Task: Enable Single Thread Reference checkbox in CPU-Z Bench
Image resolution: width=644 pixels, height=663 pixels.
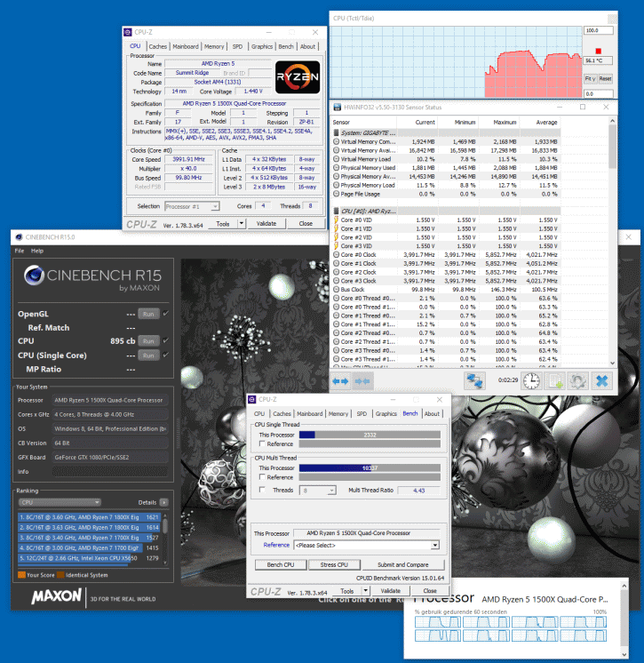Action: [262, 443]
